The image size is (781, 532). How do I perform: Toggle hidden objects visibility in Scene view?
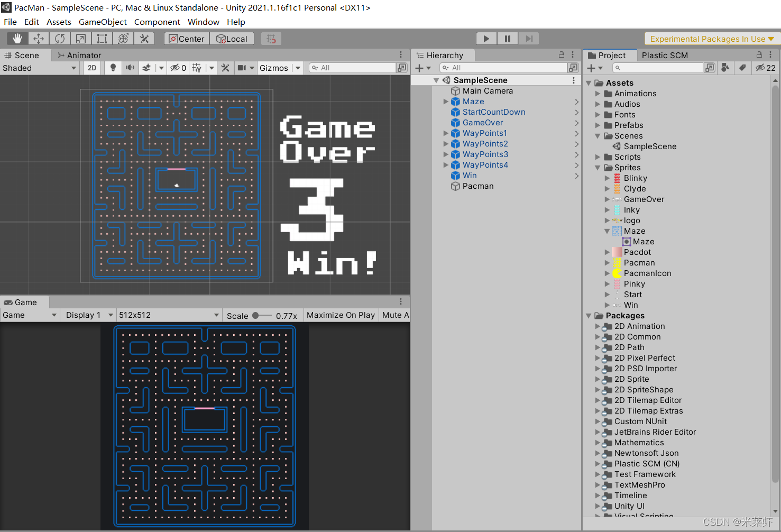(x=178, y=68)
